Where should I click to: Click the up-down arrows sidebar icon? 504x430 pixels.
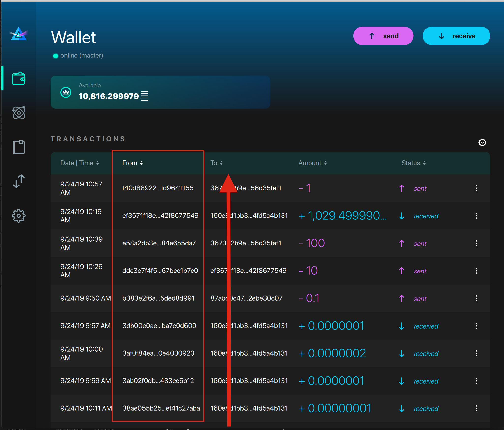(x=19, y=181)
